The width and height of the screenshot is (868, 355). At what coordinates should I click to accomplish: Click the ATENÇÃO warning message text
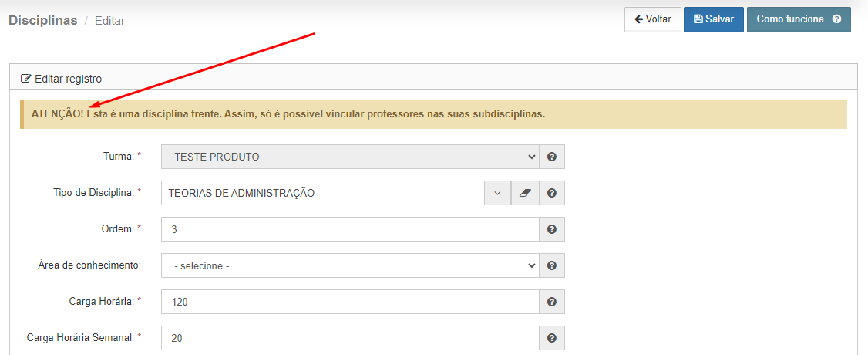tap(288, 114)
